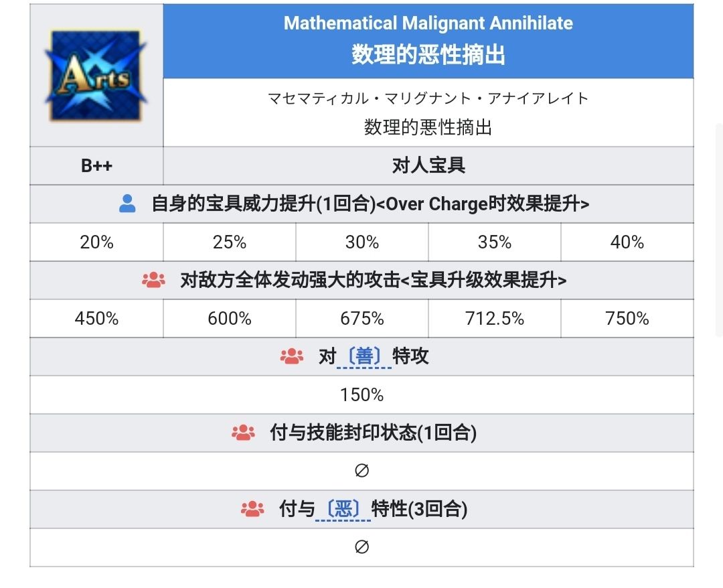Click the 450% damage value cell
The width and height of the screenshot is (723, 588).
click(x=96, y=318)
